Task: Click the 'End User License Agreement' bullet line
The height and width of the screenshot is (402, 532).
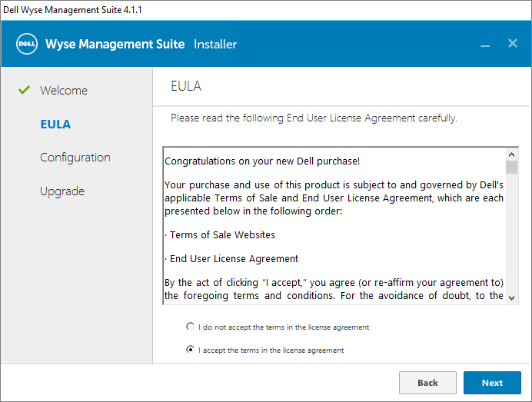Action: (x=234, y=258)
